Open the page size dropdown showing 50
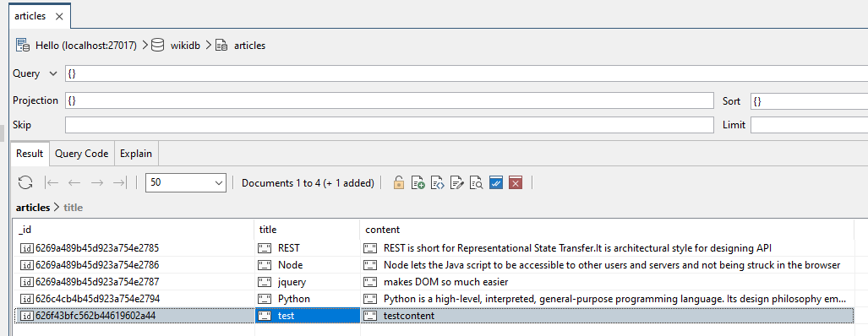The image size is (868, 336). click(x=185, y=183)
